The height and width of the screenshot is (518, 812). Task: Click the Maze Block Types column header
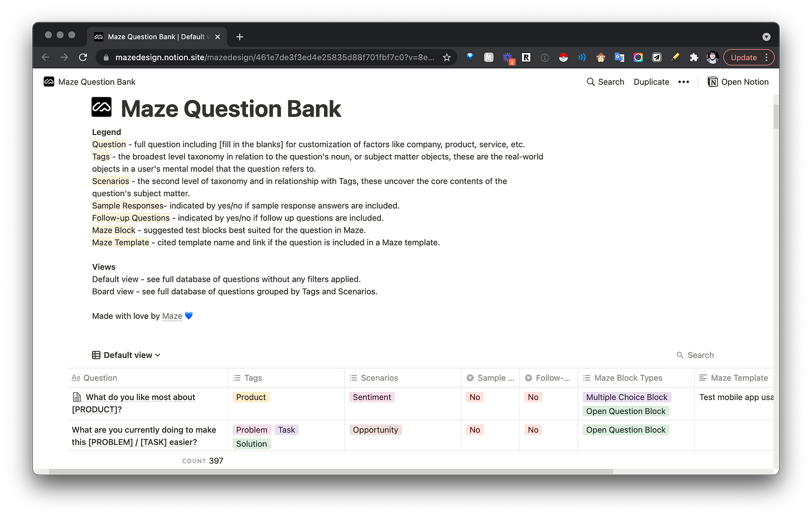click(x=636, y=378)
